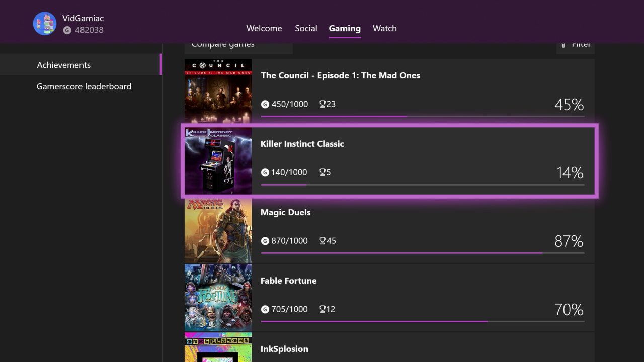Screen dimensions: 644x362
Task: Click the 87% completion value
Action: [x=569, y=241]
